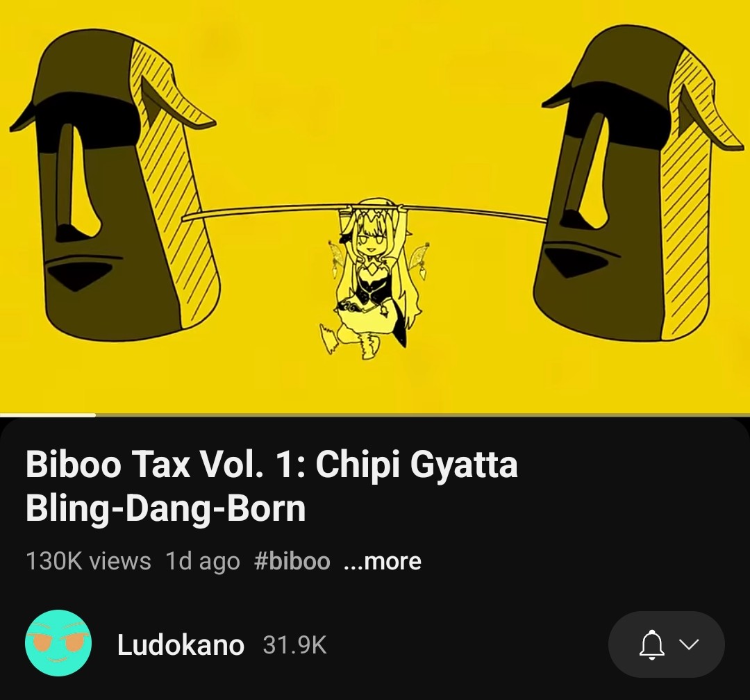Tap the 130K views text
This screenshot has width=750, height=700.
tap(88, 561)
